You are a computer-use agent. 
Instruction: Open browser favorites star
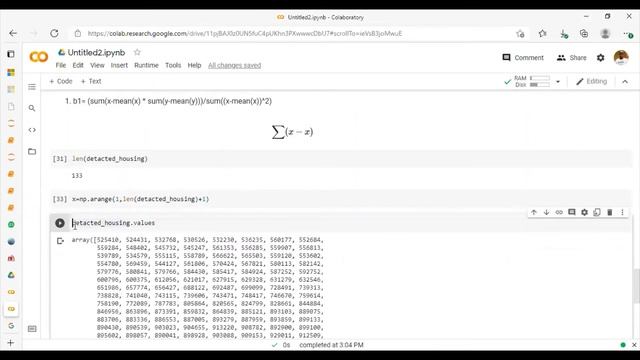coord(542,33)
